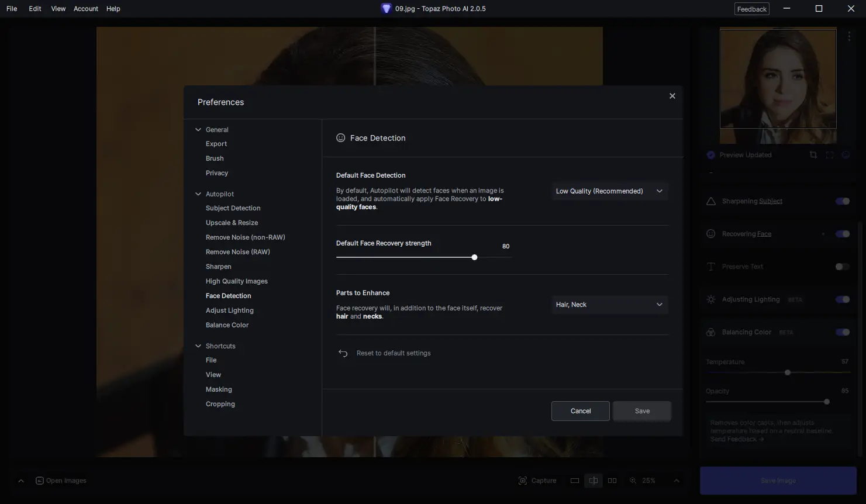
Task: Click Cancel in Preferences
Action: click(581, 411)
